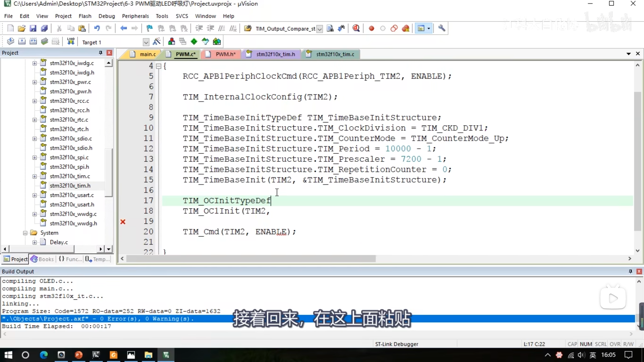
Task: Toggle the Project panel pin
Action: [x=101, y=53]
